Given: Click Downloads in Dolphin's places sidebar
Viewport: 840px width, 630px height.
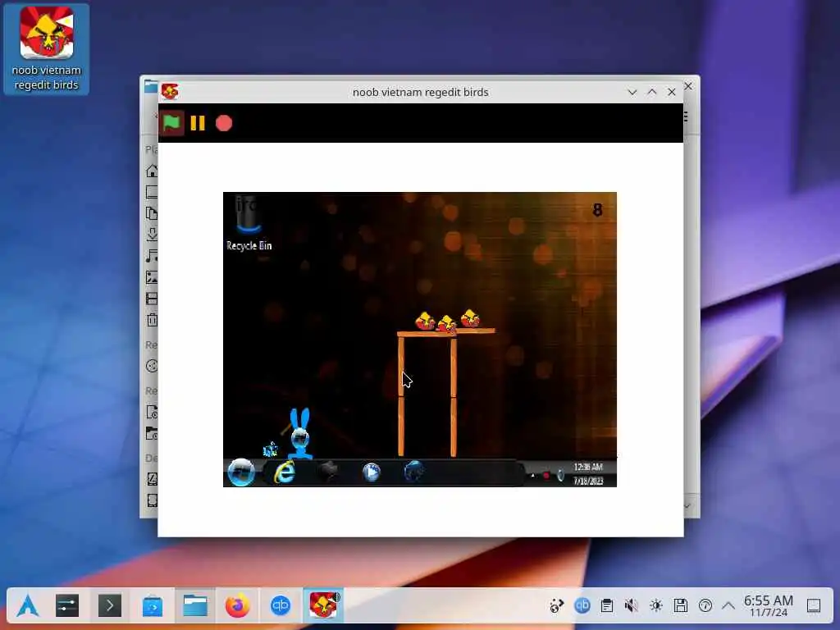Looking at the screenshot, I should click(152, 234).
